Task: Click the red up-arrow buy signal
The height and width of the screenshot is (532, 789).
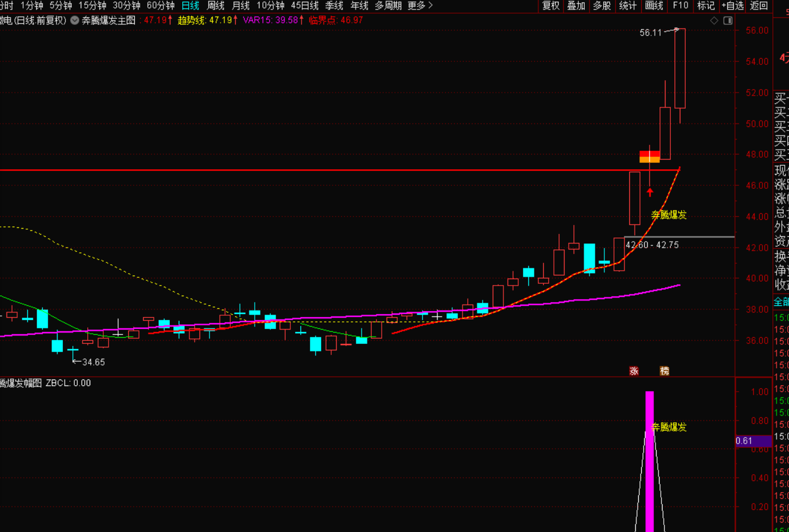Action: pyautogui.click(x=650, y=191)
